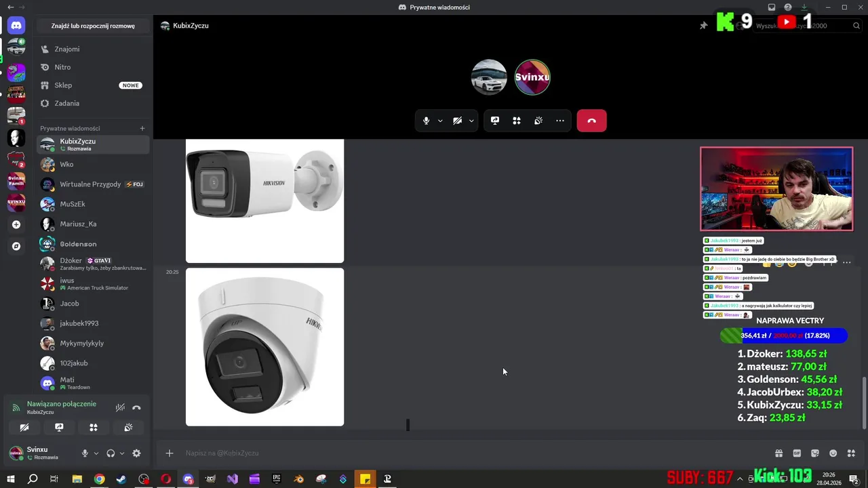Click the Svinxu user profile area

tap(41, 453)
